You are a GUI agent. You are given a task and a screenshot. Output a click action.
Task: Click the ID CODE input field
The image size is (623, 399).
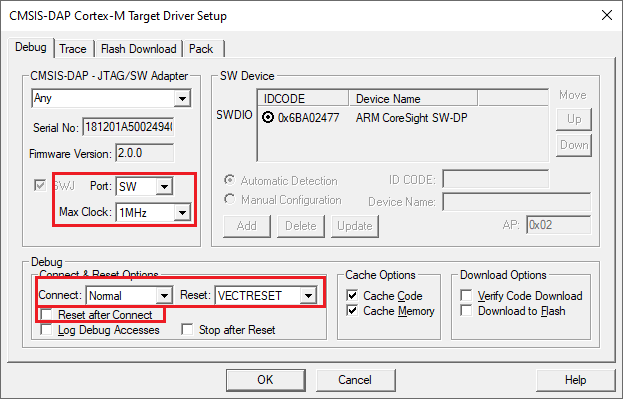pyautogui.click(x=495, y=179)
